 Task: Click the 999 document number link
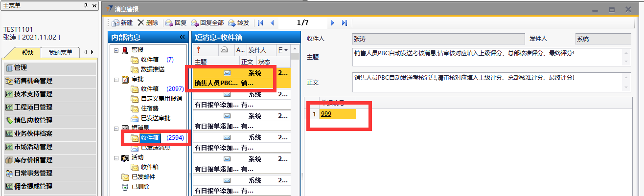coord(326,114)
